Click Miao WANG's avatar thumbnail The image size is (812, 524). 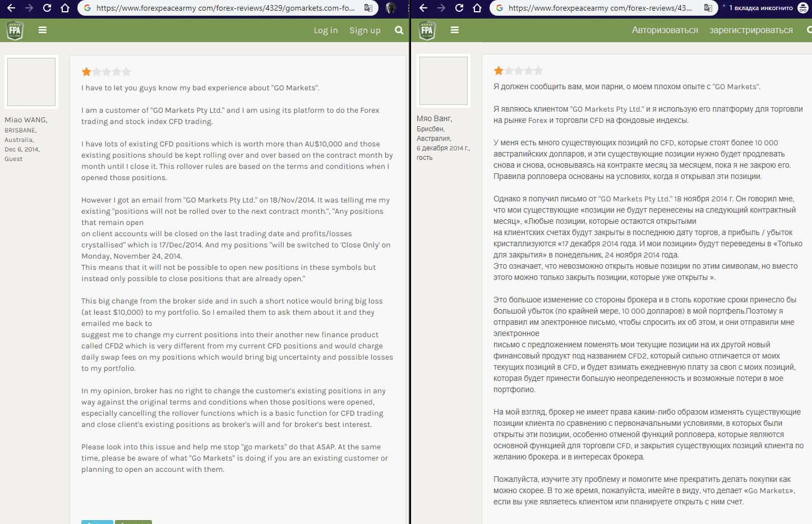tap(31, 82)
